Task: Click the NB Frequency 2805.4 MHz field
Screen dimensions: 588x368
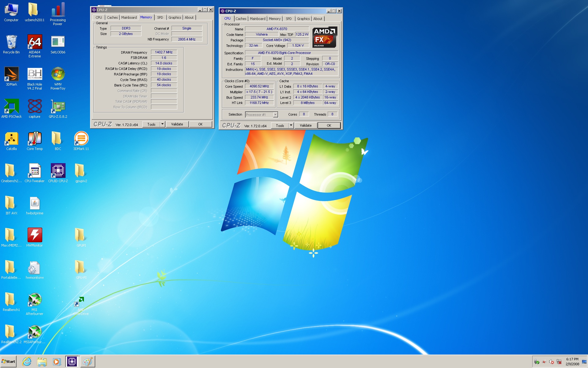Action: coord(187,39)
